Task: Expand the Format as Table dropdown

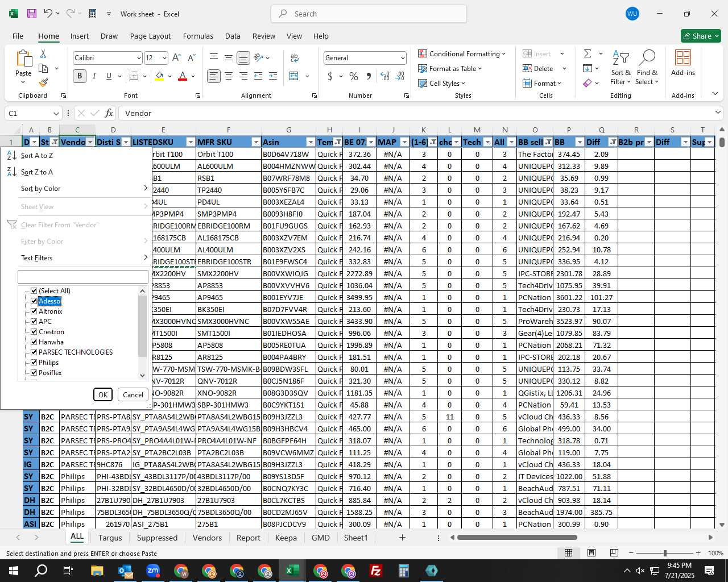Action: coord(480,69)
